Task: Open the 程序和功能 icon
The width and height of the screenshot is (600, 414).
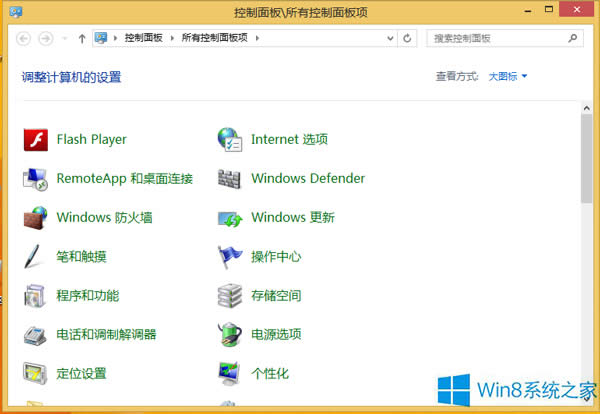Action: pos(35,296)
